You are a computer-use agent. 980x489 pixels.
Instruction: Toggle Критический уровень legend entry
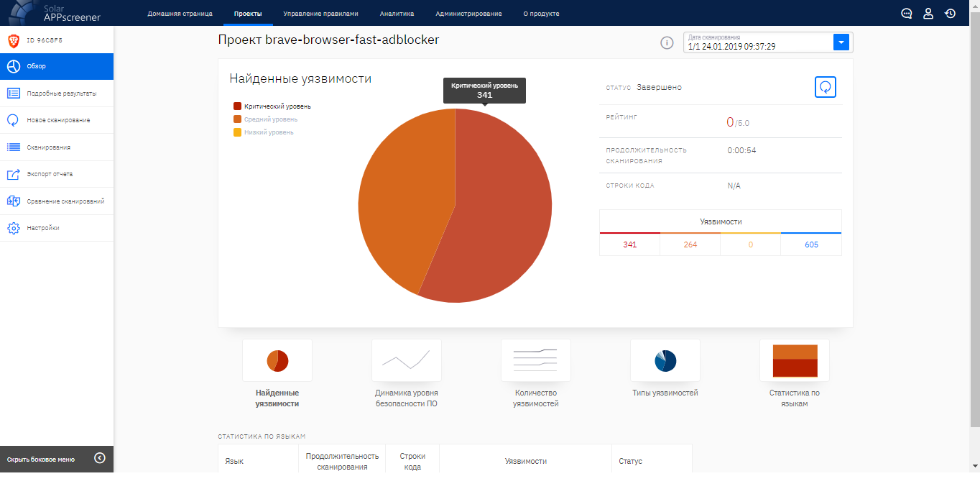coord(277,106)
